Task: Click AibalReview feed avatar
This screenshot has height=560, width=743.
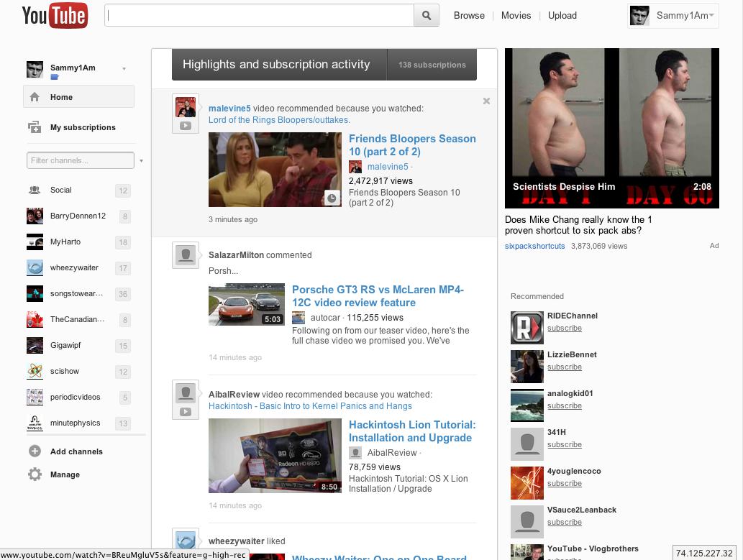Action: coord(186,393)
